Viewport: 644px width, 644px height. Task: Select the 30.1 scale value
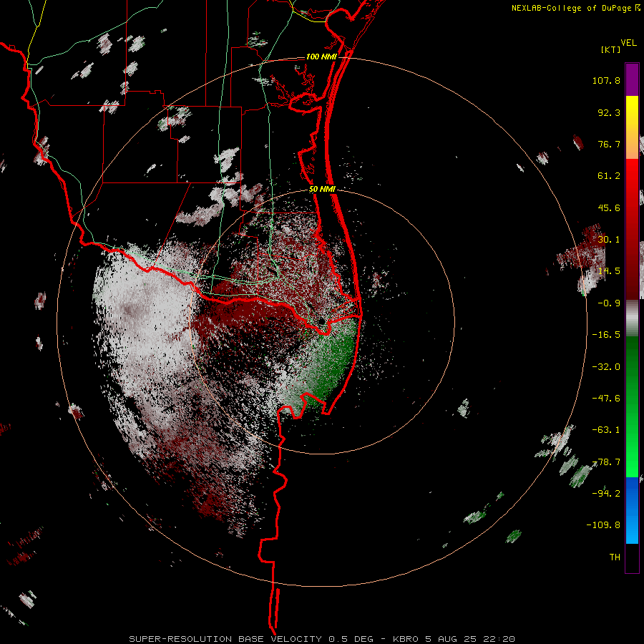click(609, 240)
